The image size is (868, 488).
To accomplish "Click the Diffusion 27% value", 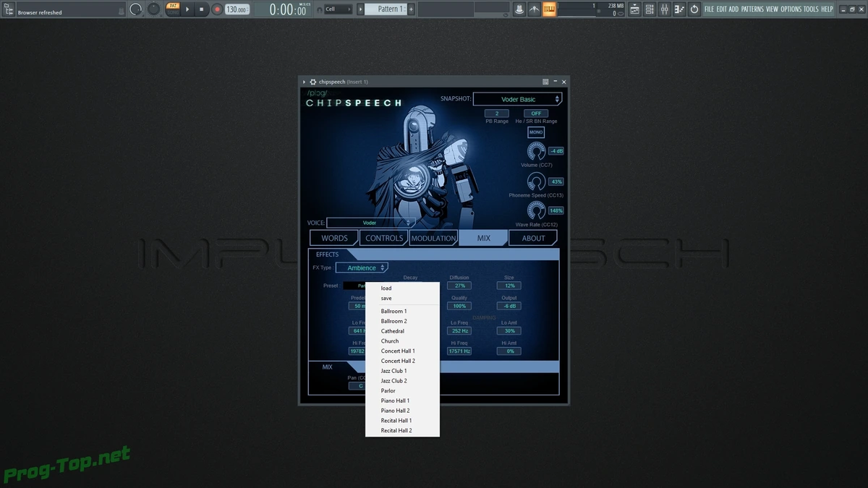I will [x=459, y=286].
